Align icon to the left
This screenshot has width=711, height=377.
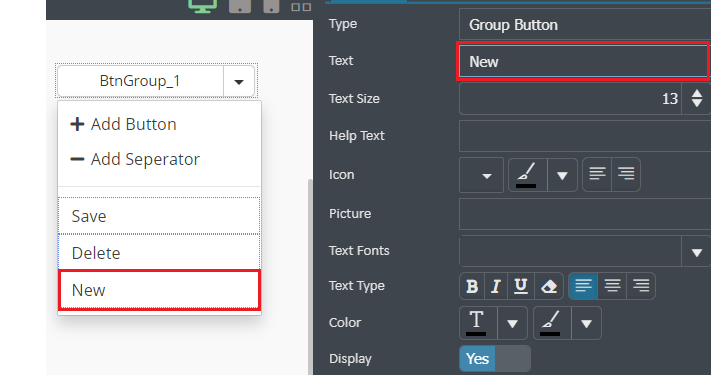(x=597, y=175)
